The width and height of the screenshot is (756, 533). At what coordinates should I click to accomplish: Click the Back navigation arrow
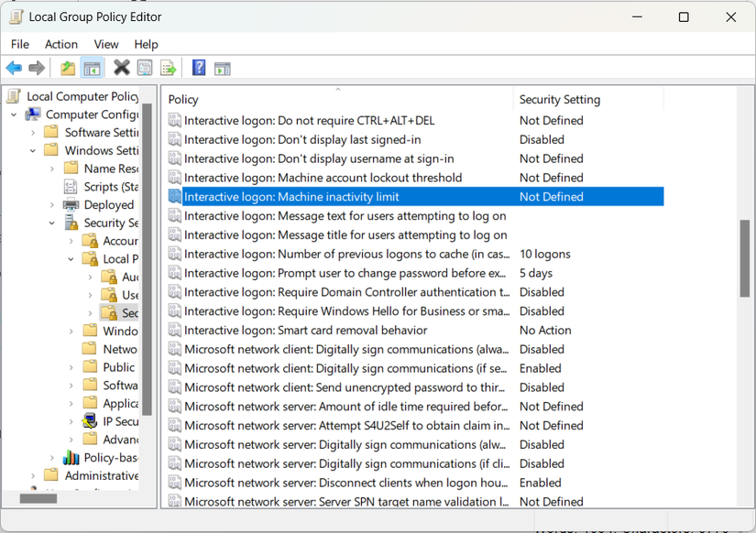pos(14,67)
